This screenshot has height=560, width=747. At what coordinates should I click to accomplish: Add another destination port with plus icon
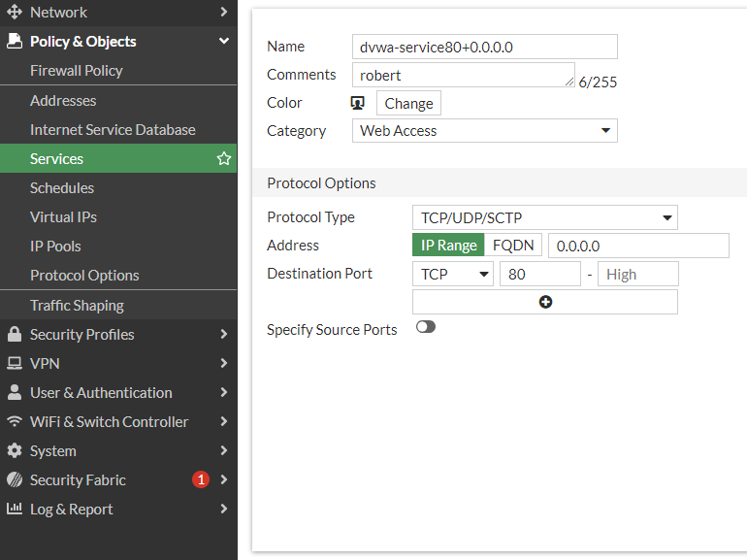pyautogui.click(x=544, y=302)
